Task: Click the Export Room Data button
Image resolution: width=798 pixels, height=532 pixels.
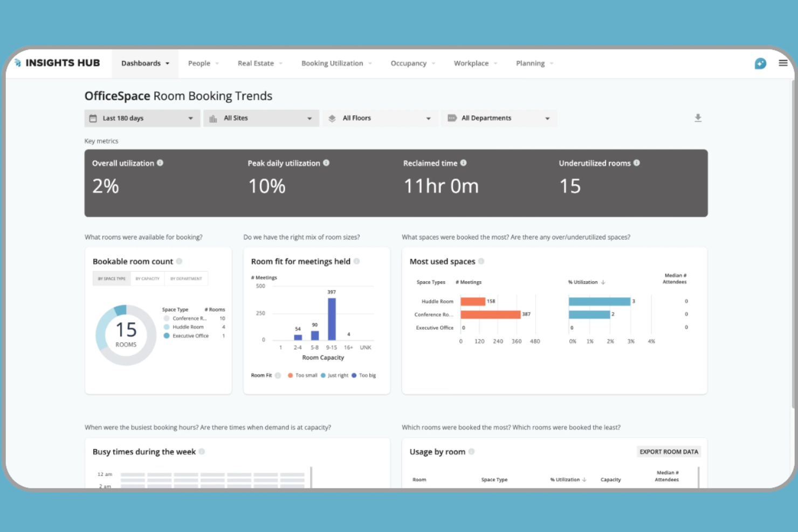Action: point(669,452)
